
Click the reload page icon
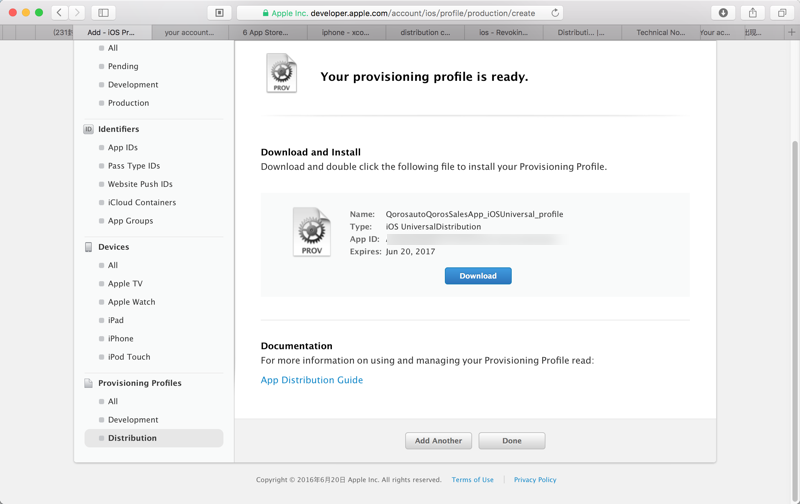pyautogui.click(x=555, y=13)
